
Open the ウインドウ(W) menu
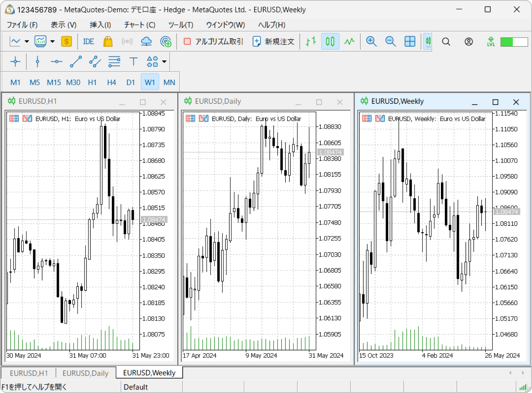(x=225, y=25)
